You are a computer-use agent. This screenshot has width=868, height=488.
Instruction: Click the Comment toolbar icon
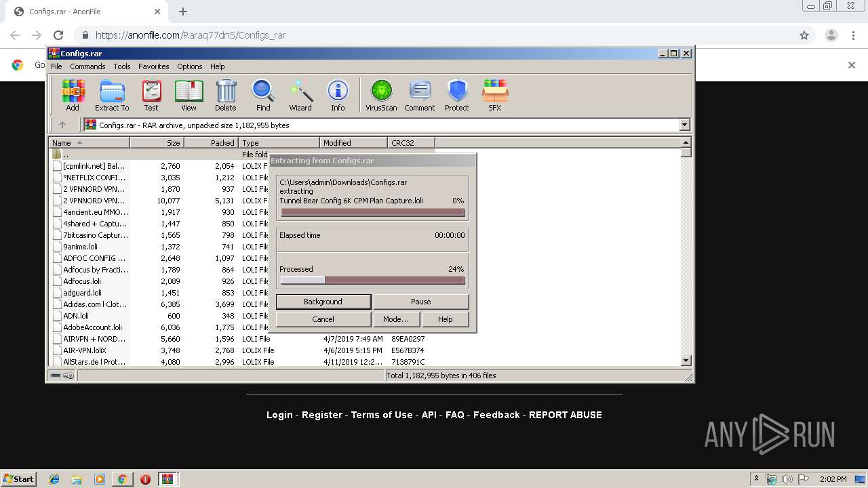420,95
